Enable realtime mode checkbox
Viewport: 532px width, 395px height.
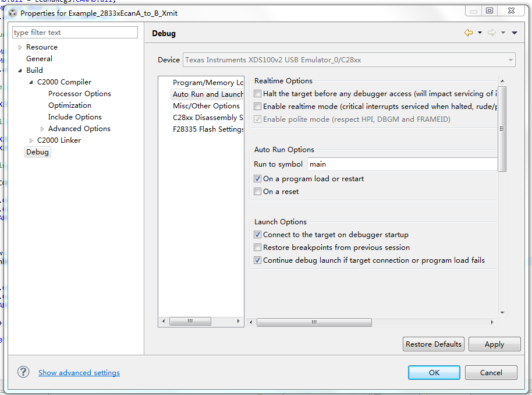tap(257, 106)
